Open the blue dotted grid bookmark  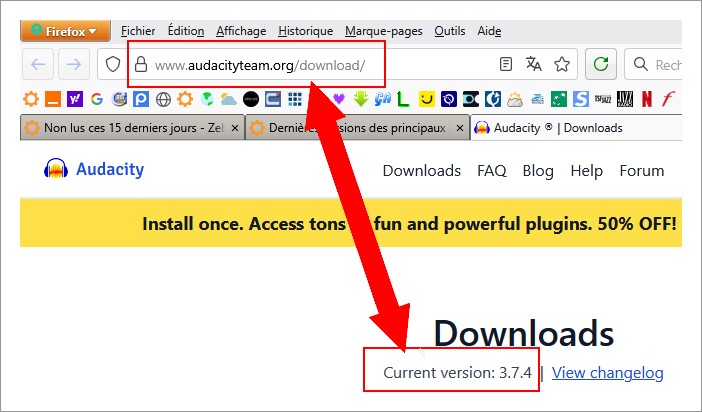[x=295, y=99]
